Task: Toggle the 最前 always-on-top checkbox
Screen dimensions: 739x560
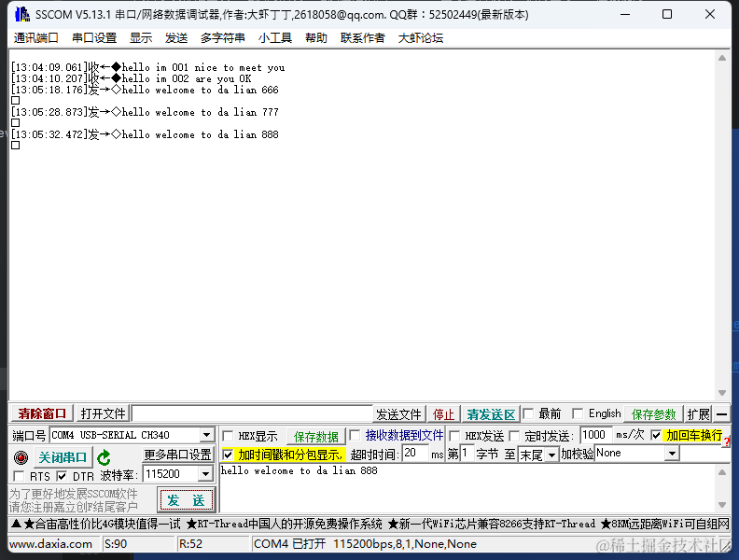Action: [x=528, y=413]
